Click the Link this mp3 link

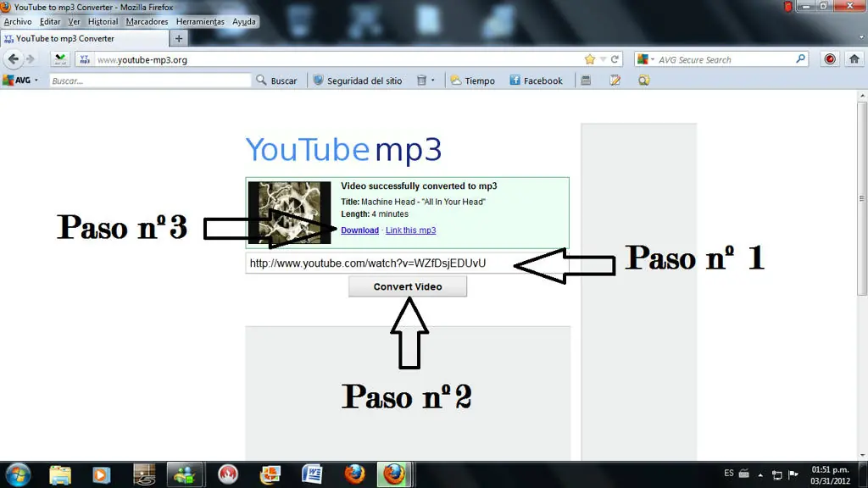411,230
